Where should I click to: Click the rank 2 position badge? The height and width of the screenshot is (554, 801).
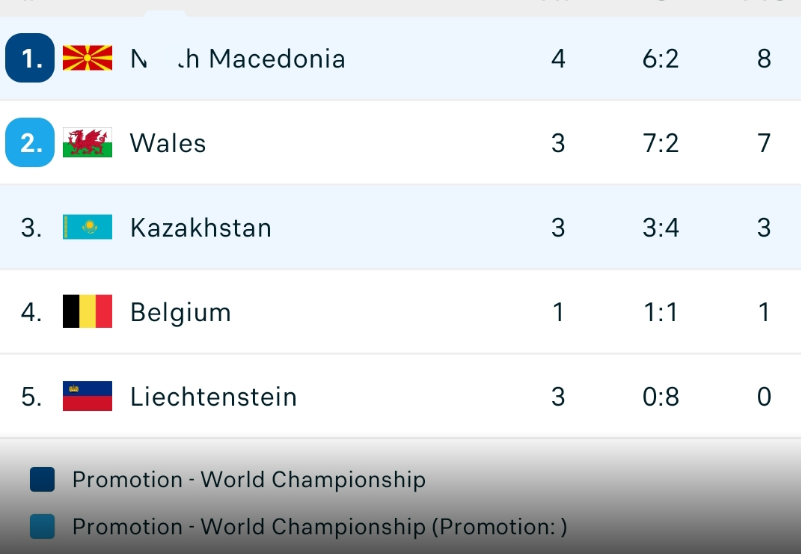30,143
